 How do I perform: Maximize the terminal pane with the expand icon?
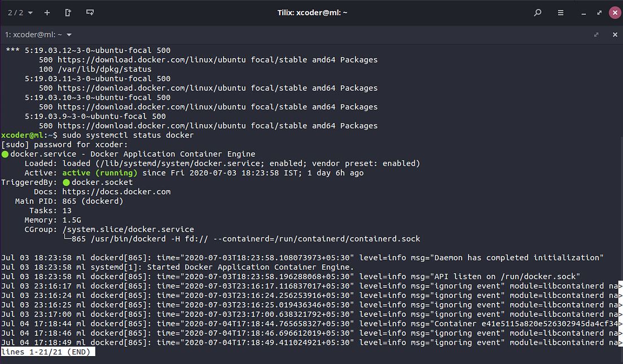coord(596,34)
